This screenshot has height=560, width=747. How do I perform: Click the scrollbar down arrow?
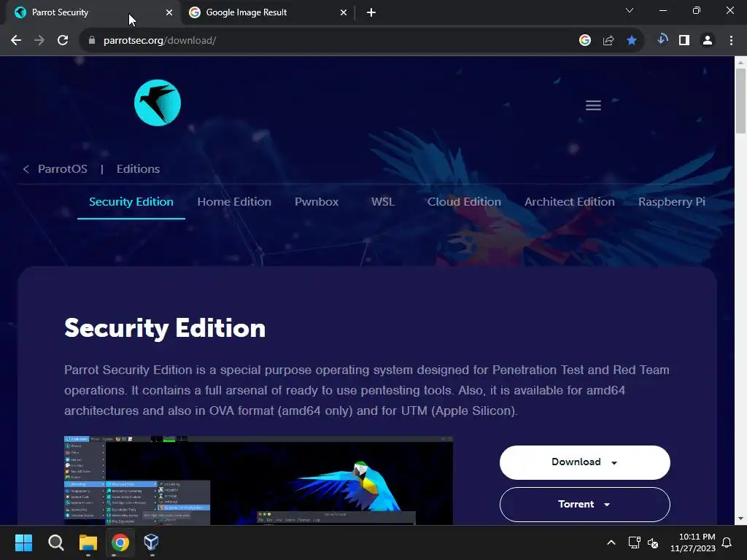pos(740,519)
